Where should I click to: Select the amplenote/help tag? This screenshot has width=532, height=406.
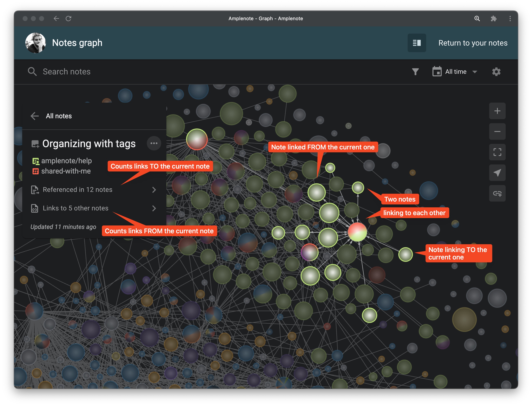pyautogui.click(x=66, y=161)
